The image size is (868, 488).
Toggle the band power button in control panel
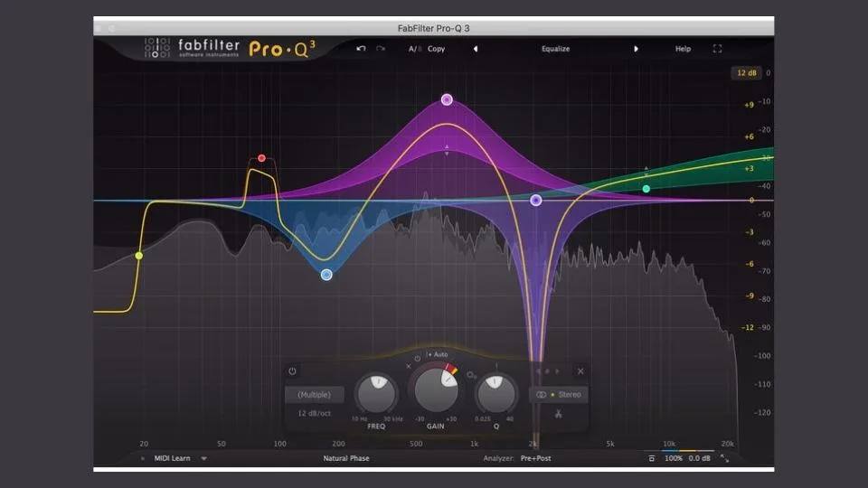point(292,371)
